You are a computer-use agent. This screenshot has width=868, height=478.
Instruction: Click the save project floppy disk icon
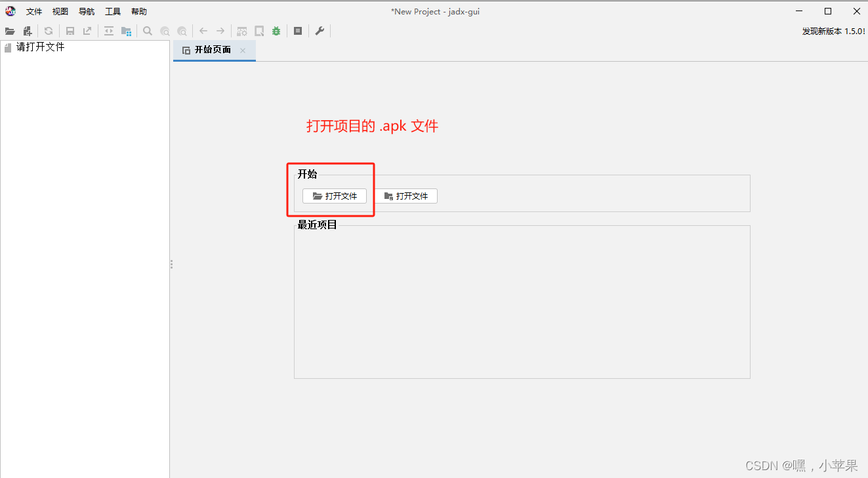tap(70, 31)
